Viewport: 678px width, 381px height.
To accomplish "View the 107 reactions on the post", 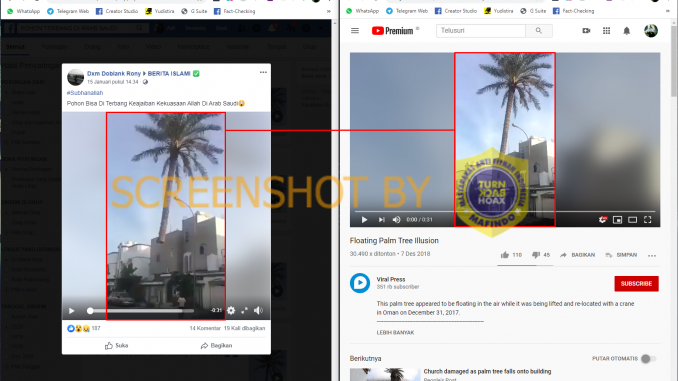I will pyautogui.click(x=83, y=328).
